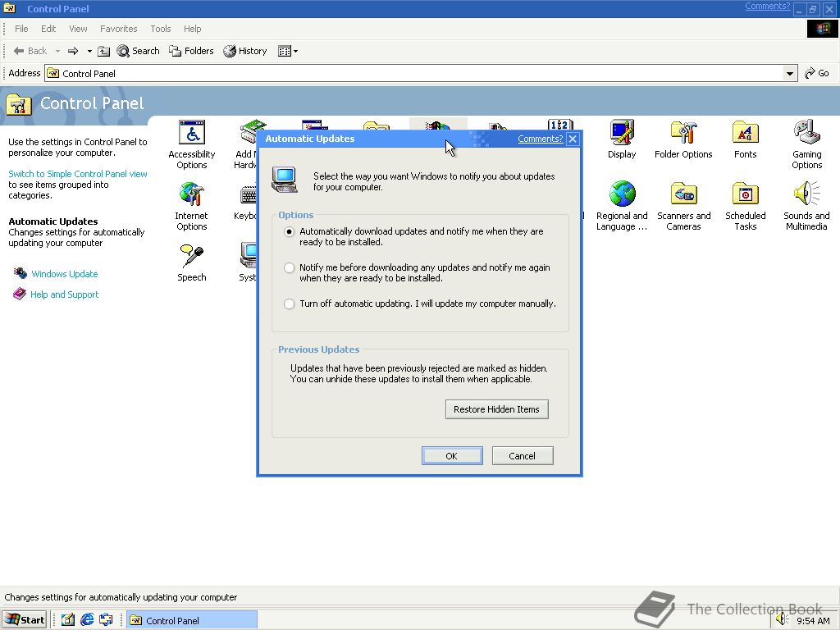Click the Start button
Image resolution: width=840 pixels, height=630 pixels.
25,620
